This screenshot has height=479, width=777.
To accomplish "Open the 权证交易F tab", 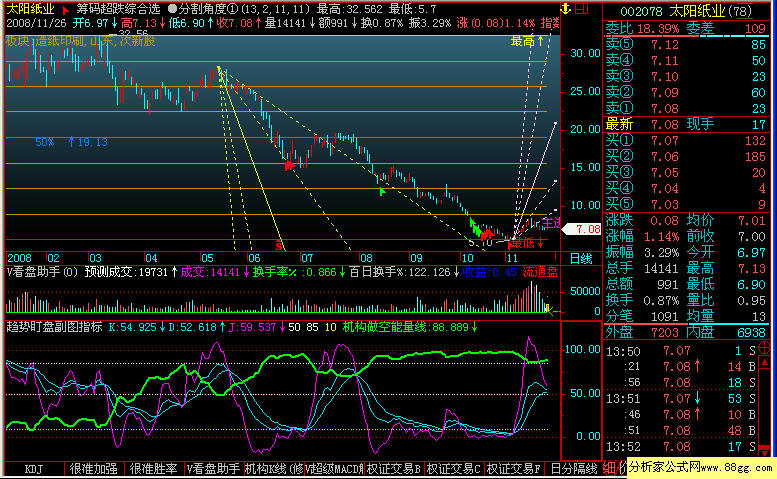I will point(514,469).
